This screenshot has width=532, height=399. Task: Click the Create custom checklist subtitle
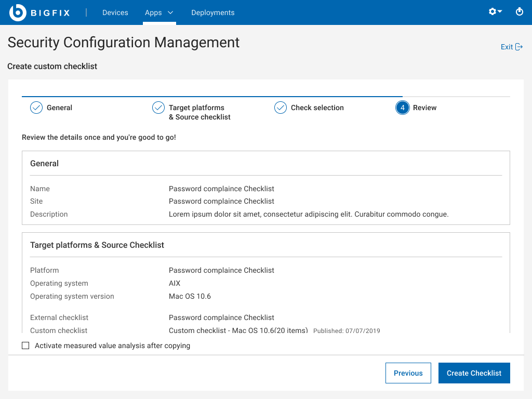52,66
